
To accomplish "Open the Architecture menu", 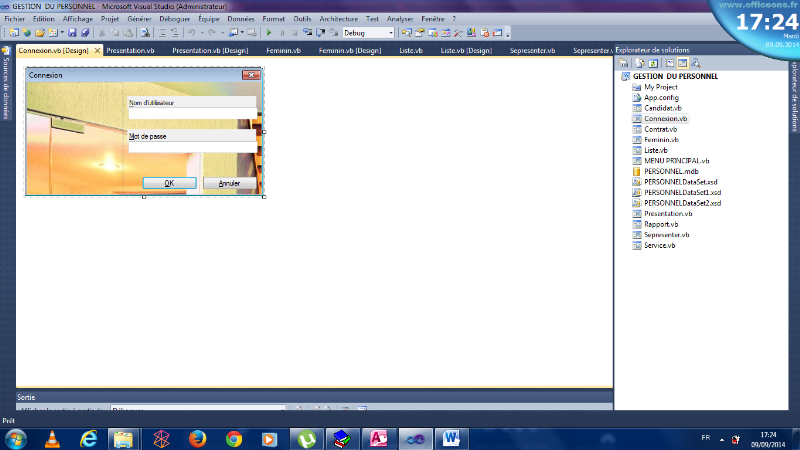I will [339, 19].
